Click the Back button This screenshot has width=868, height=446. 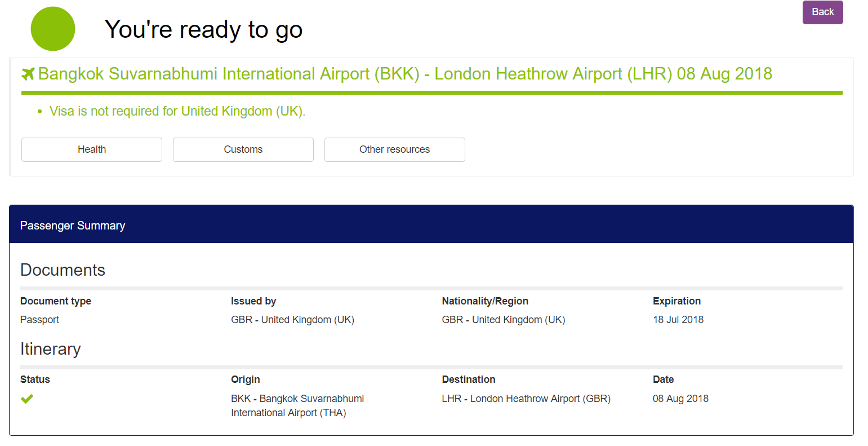(x=822, y=12)
